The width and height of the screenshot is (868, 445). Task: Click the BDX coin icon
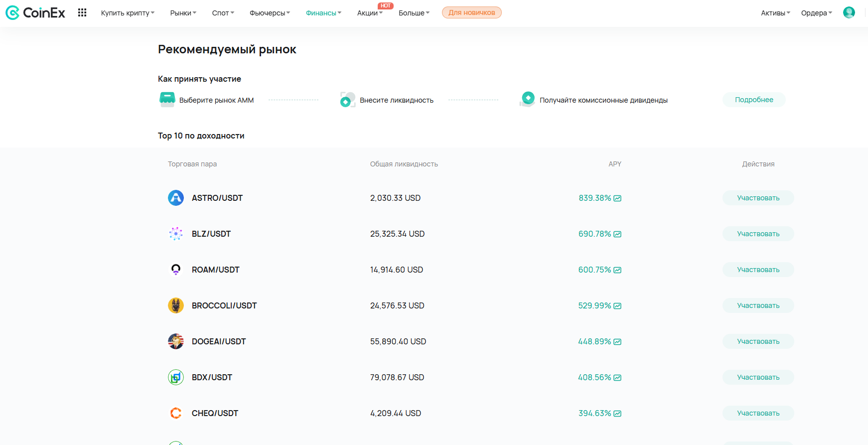point(176,377)
